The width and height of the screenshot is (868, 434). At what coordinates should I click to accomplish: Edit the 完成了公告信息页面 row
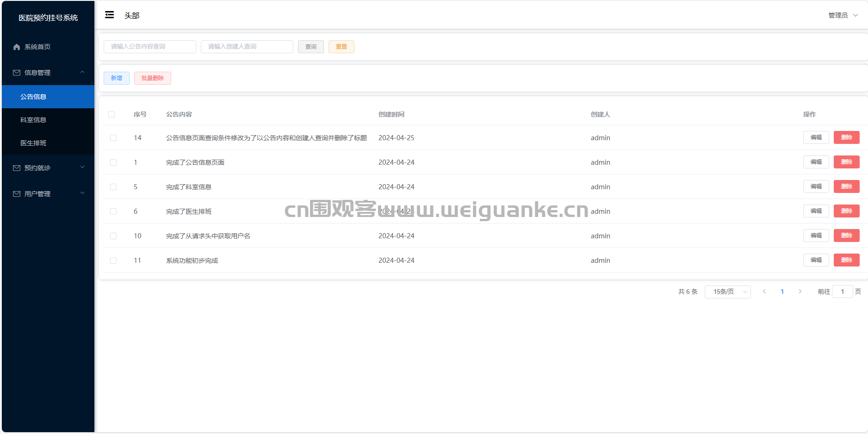click(816, 162)
